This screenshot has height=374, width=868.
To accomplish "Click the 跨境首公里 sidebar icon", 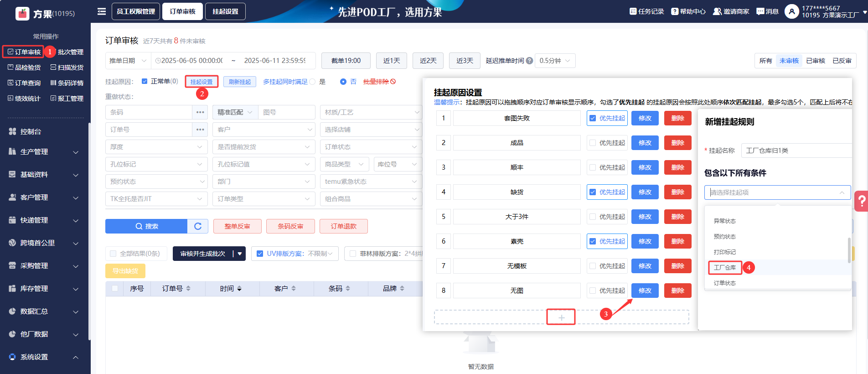I will (x=12, y=243).
